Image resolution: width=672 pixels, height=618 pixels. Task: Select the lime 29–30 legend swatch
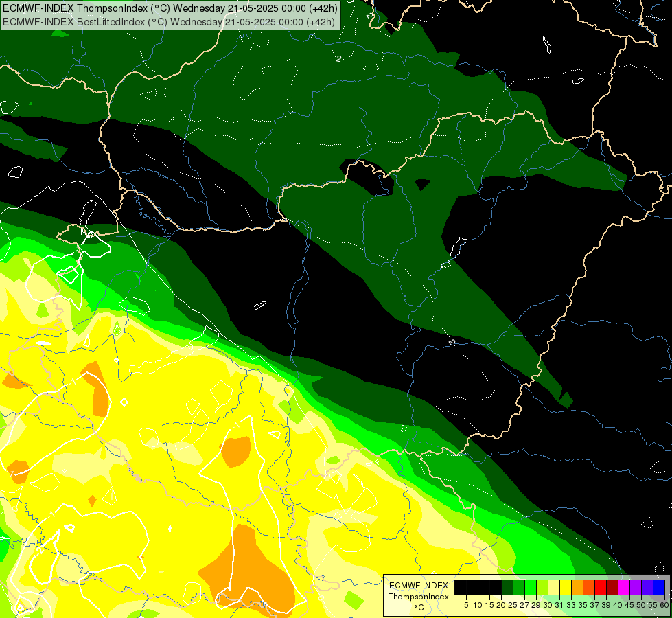542,587
